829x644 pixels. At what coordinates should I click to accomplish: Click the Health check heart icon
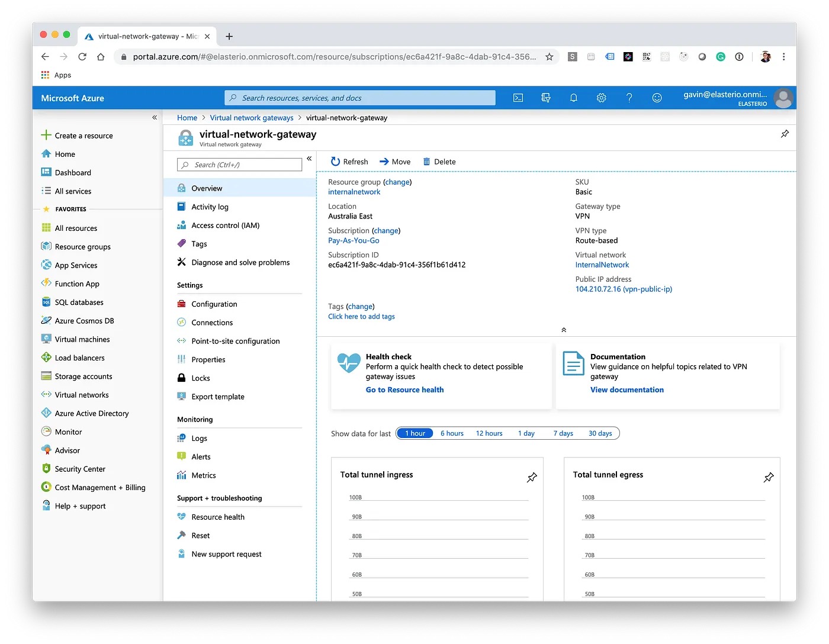tap(349, 362)
